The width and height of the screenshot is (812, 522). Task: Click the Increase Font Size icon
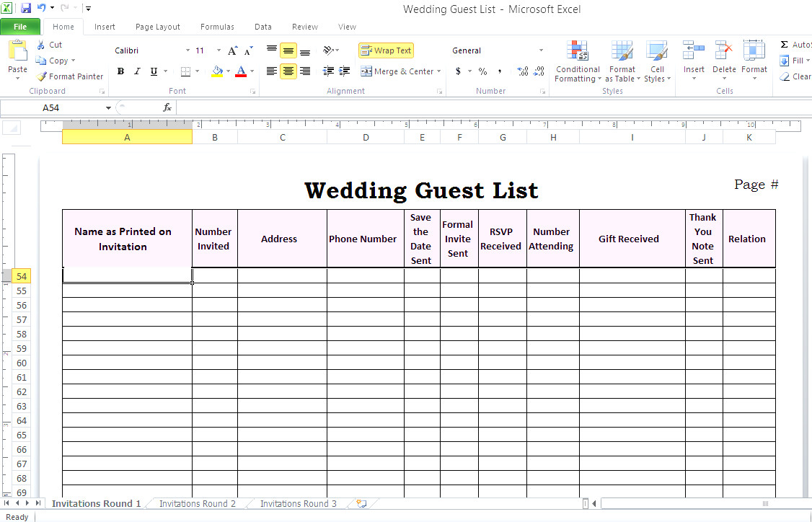(232, 50)
